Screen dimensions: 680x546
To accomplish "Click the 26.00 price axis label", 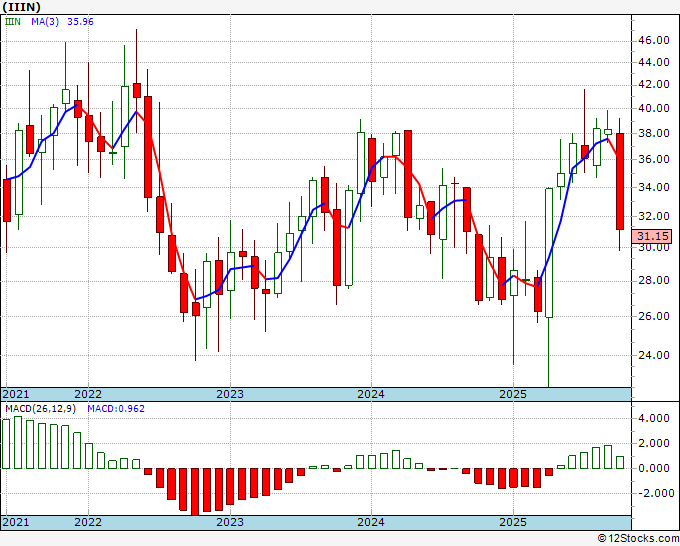I will (654, 316).
